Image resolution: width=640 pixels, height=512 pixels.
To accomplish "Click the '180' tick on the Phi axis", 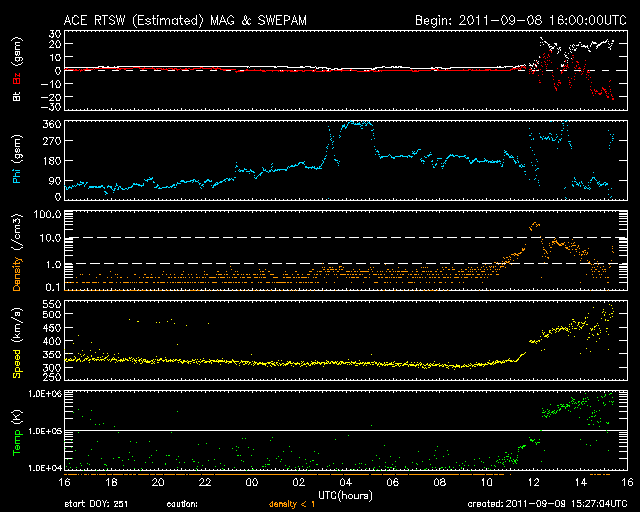I will coord(52,161).
